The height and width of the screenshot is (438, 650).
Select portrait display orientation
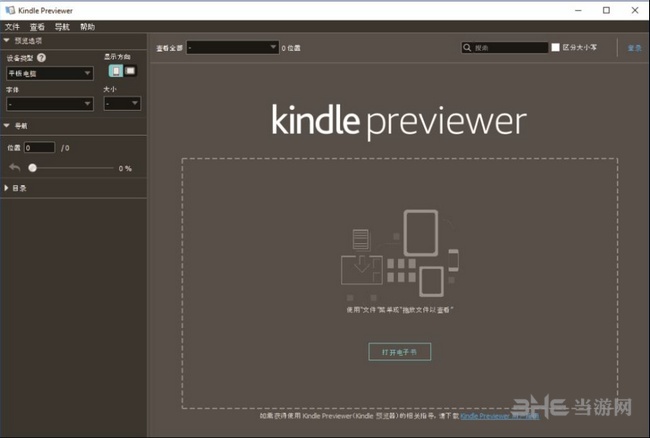point(116,71)
